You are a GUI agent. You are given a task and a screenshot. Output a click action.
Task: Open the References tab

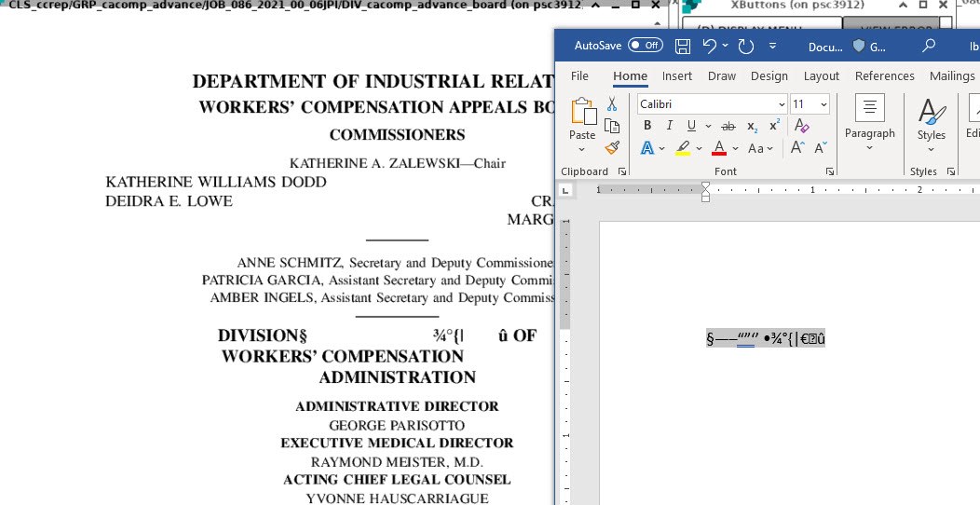point(884,75)
